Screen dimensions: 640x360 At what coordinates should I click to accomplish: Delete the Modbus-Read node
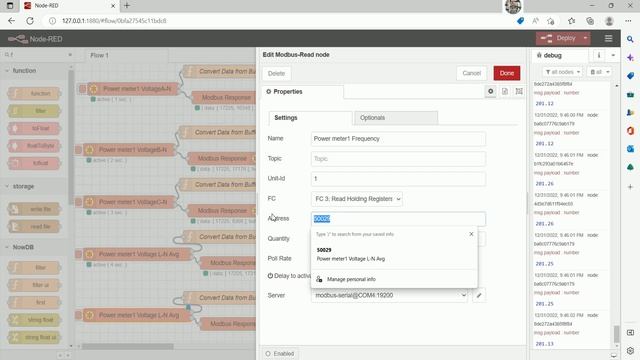276,73
